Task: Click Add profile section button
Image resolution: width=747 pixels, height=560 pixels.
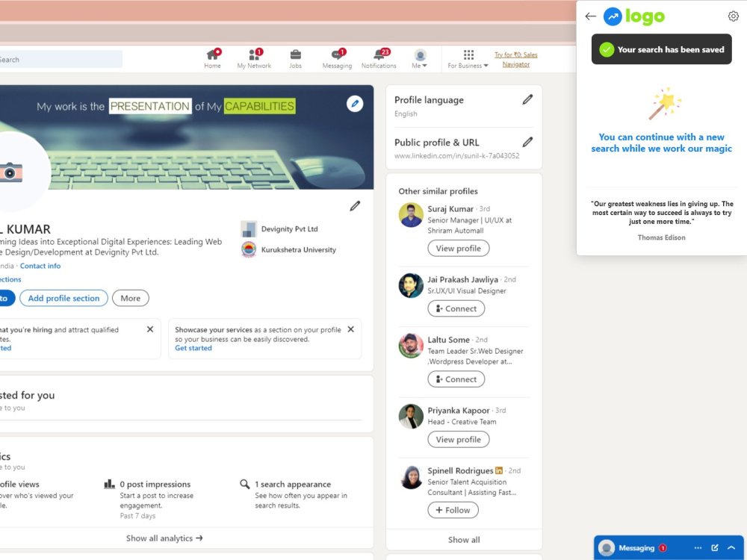Action: click(x=63, y=298)
